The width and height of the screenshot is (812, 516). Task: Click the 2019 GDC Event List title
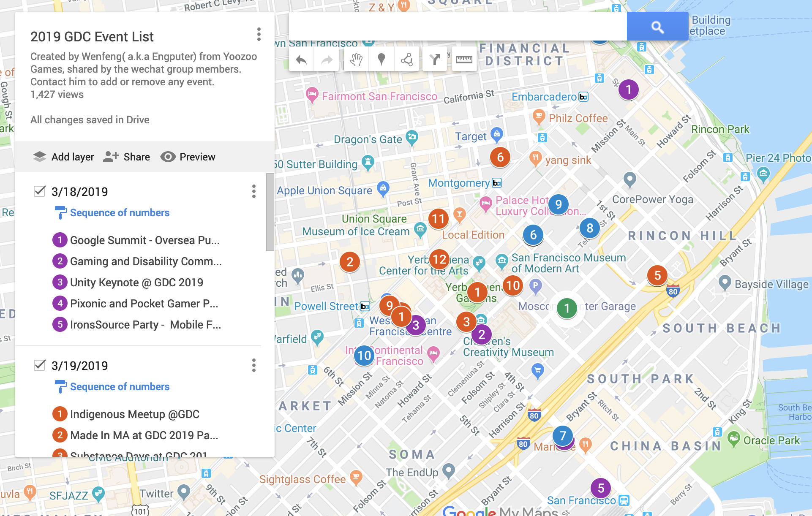pyautogui.click(x=92, y=37)
